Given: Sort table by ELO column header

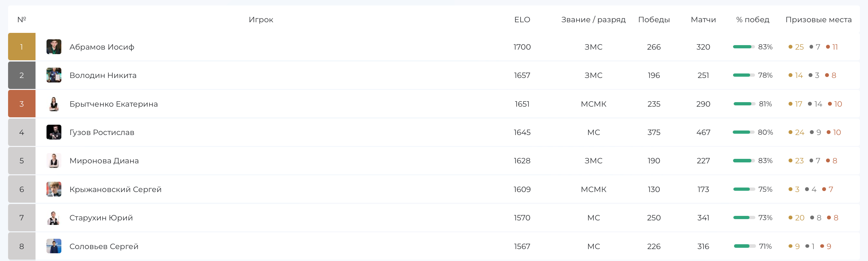Looking at the screenshot, I should 522,20.
